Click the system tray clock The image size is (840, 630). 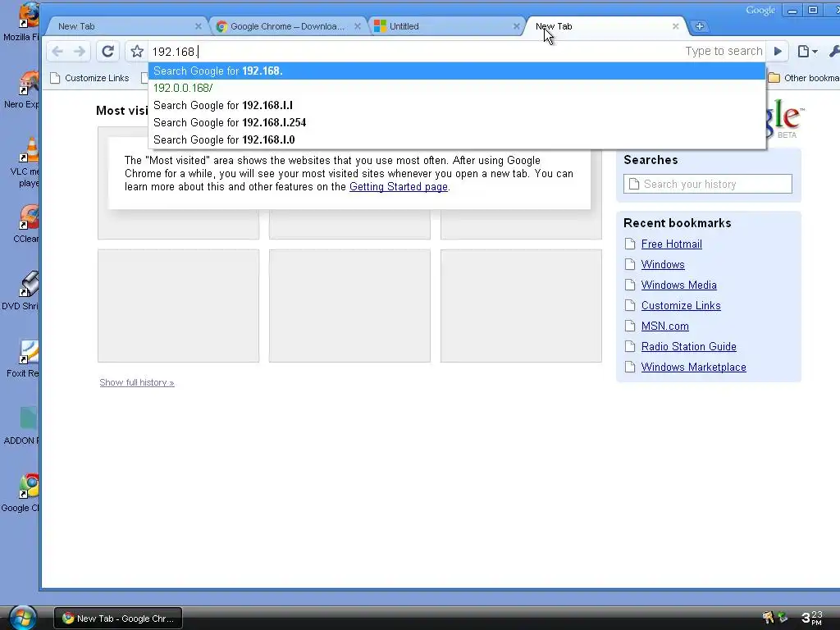tap(811, 618)
